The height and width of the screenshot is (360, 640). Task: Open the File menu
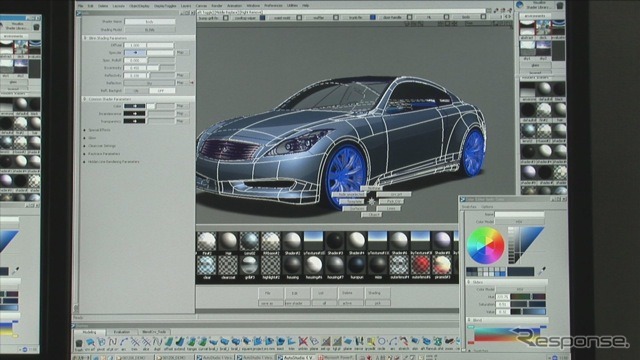pos(80,6)
